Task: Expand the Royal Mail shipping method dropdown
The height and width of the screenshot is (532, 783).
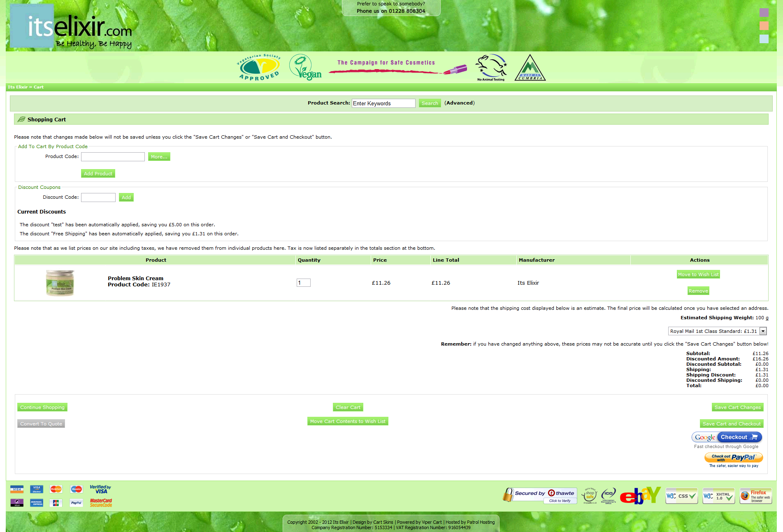Action: (x=763, y=331)
